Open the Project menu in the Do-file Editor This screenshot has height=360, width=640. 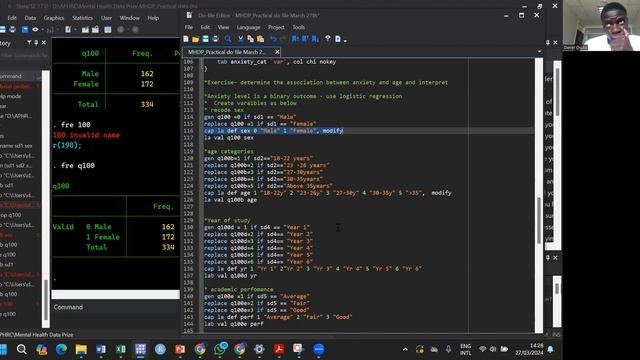pos(276,27)
